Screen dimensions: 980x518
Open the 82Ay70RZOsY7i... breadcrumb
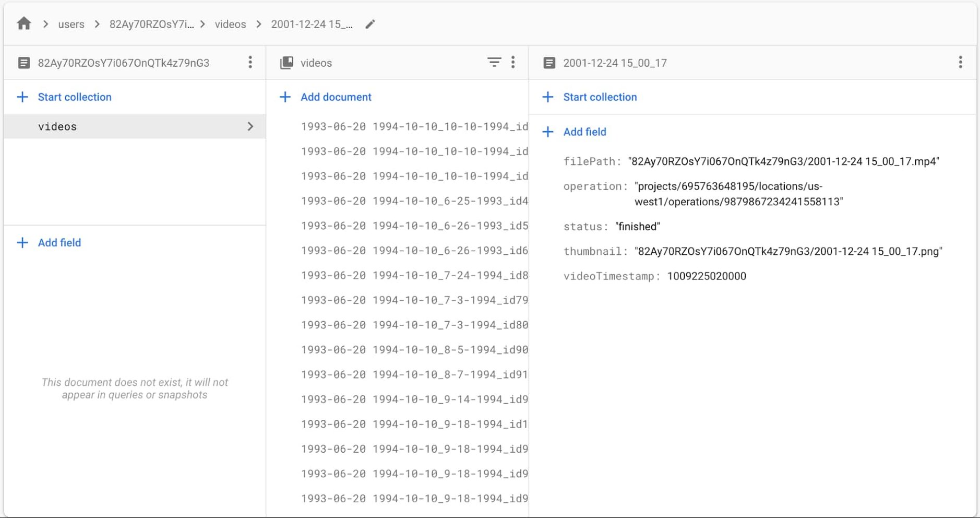point(152,24)
